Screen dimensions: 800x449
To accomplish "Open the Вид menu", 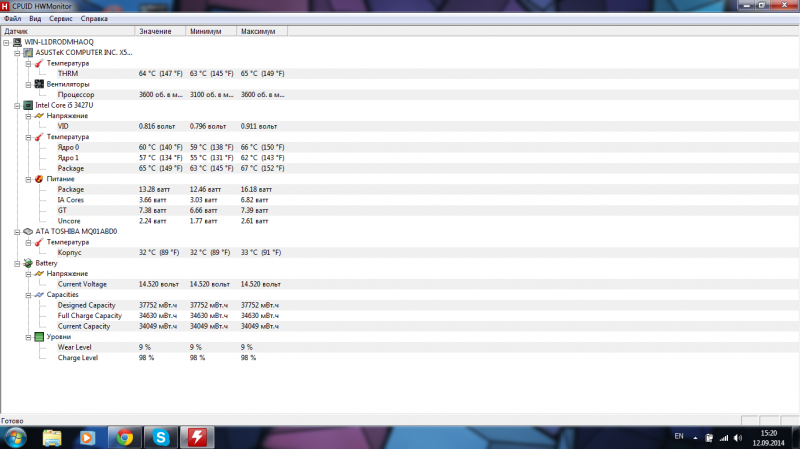I will coord(35,18).
